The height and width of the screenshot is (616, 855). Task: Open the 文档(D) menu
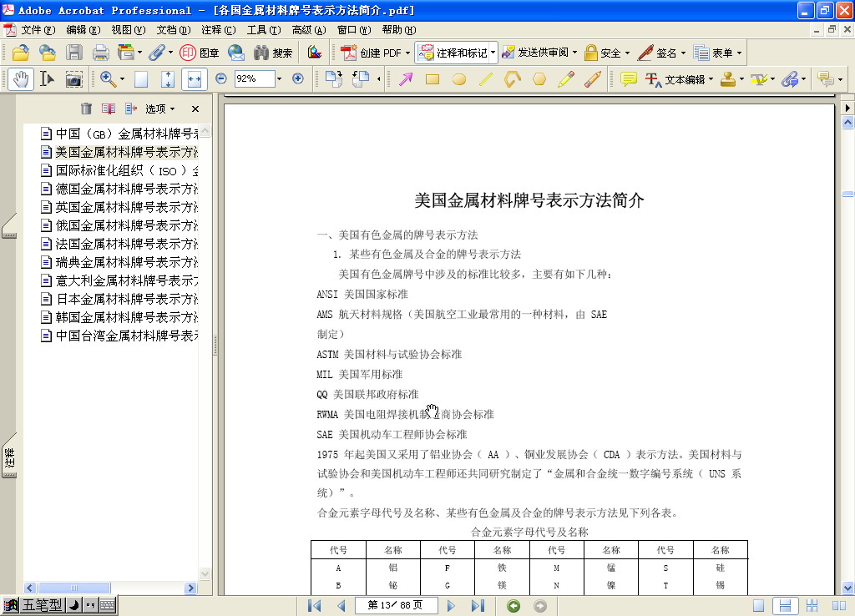click(x=174, y=30)
